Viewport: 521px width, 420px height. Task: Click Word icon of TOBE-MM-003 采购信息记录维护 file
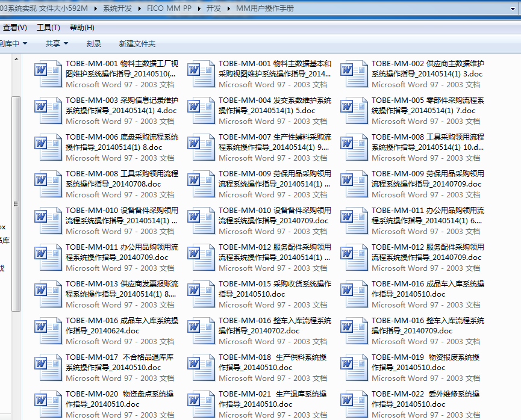coord(48,110)
